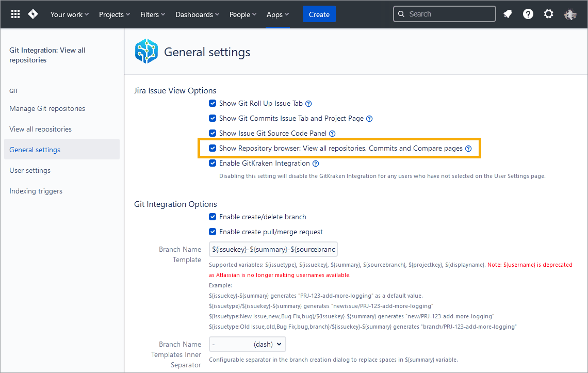The width and height of the screenshot is (588, 373).
Task: Open the notifications icon
Action: coord(508,14)
